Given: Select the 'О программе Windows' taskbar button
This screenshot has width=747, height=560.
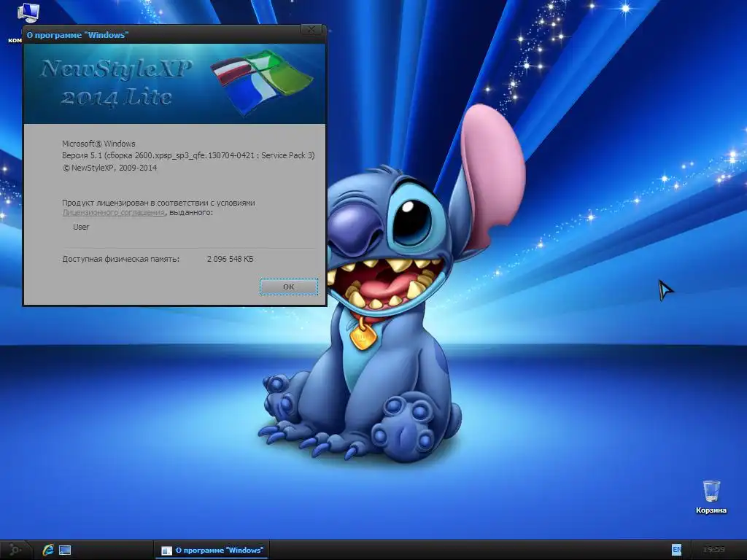Looking at the screenshot, I should (x=212, y=550).
